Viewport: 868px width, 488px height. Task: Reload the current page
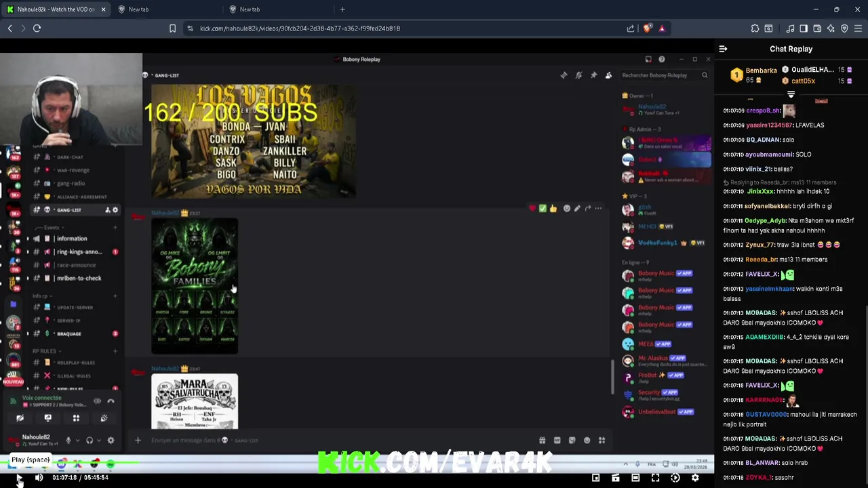pos(37,28)
